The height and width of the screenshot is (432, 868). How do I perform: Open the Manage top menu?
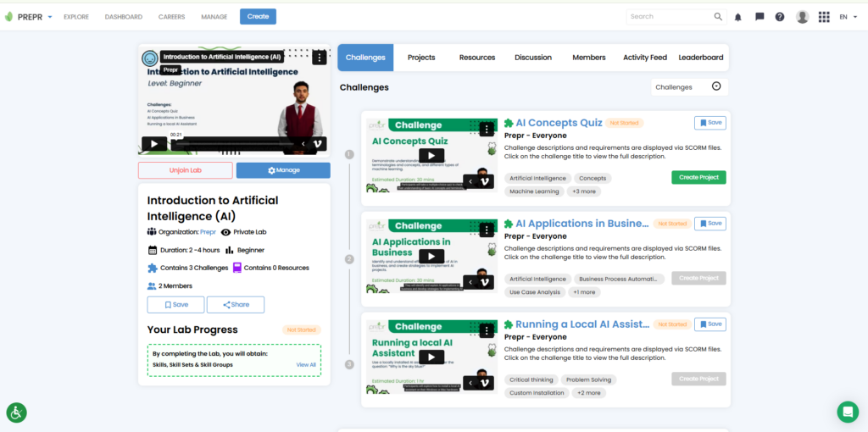coord(214,17)
